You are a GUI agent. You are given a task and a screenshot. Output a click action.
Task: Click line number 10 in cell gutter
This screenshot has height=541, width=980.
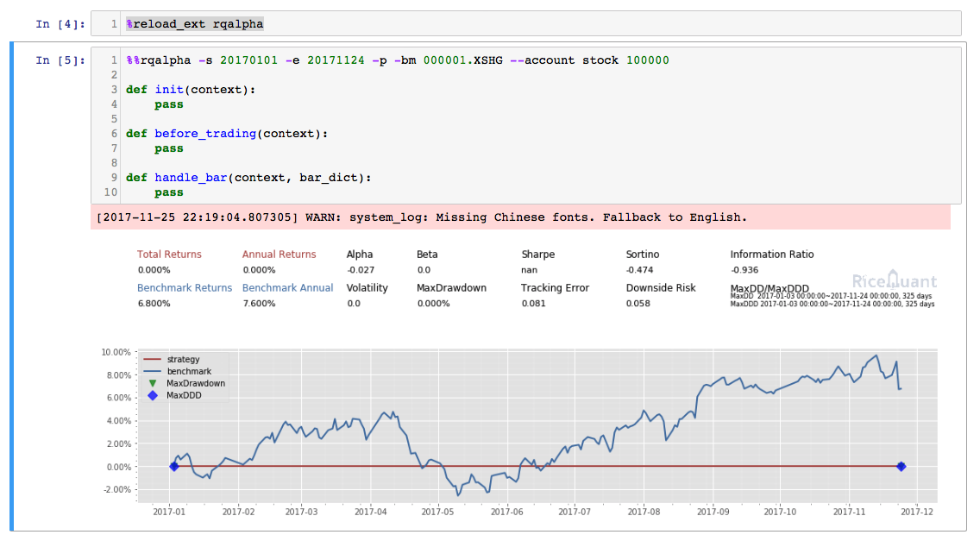pos(110,192)
